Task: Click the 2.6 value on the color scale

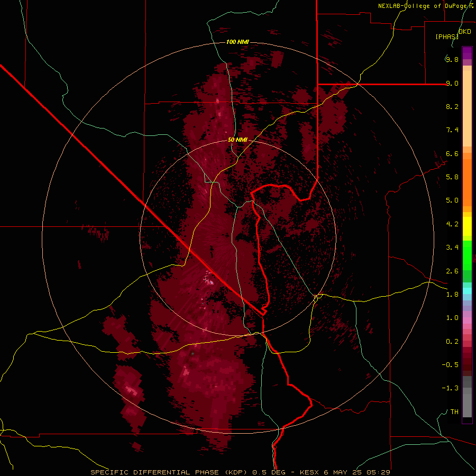Action: pyautogui.click(x=452, y=271)
